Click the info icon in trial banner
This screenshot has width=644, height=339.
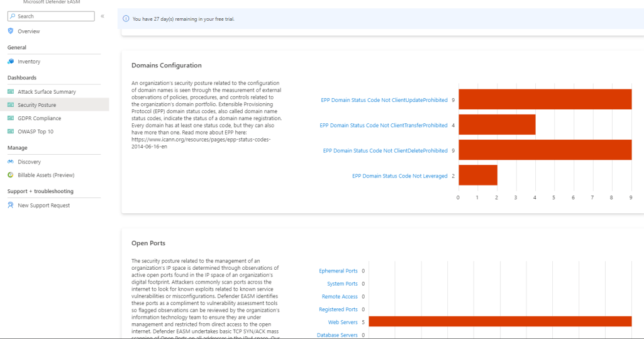(126, 19)
